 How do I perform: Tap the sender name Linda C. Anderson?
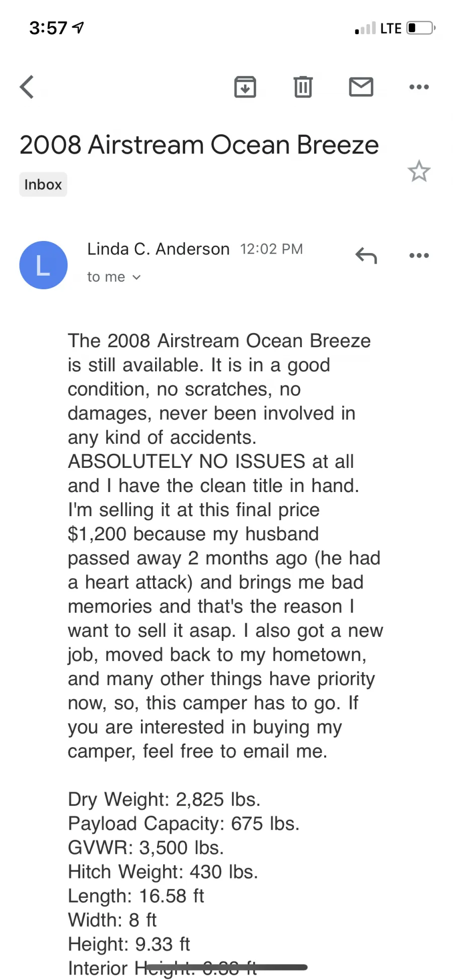coord(158,249)
